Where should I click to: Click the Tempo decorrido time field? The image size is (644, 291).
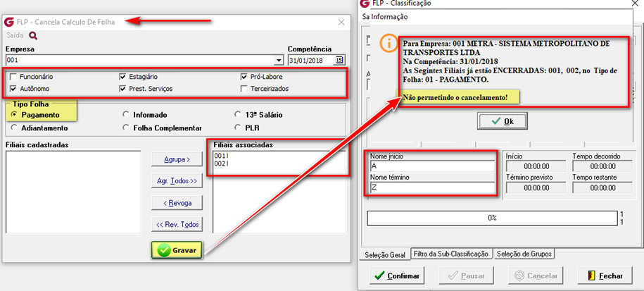tap(603, 166)
